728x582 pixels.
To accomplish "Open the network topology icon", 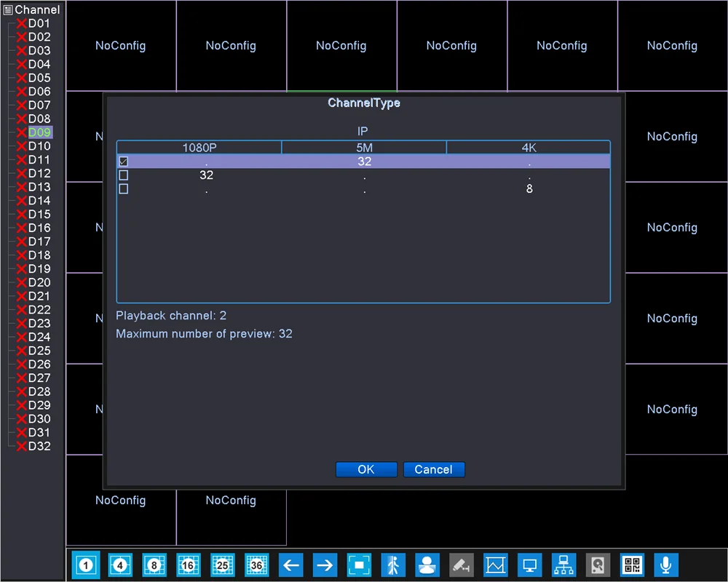I will 563,565.
